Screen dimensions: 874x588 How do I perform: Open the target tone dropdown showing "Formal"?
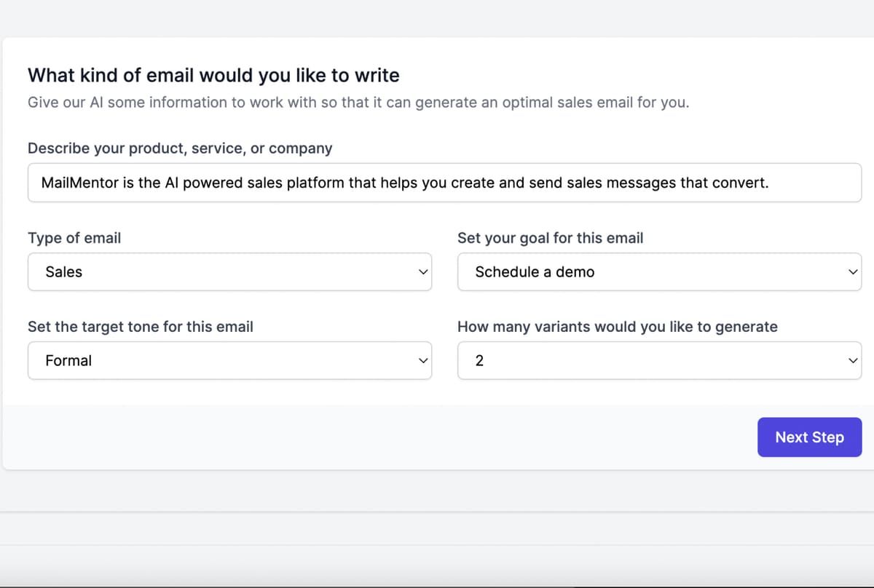click(x=229, y=360)
